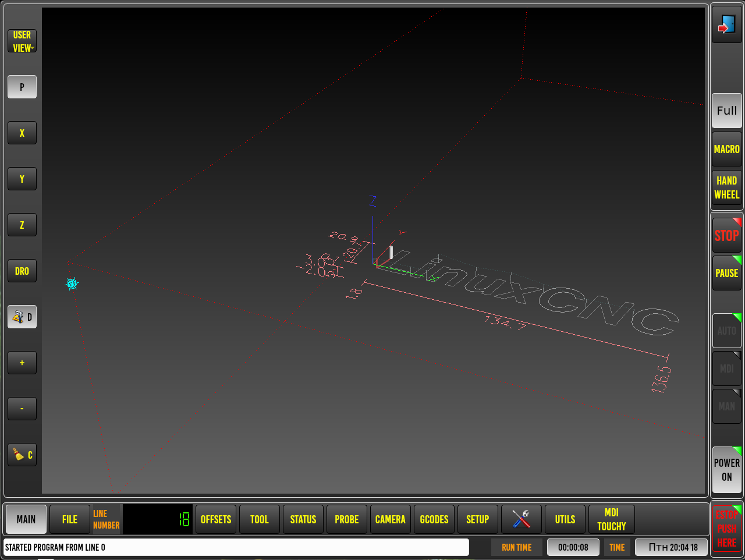This screenshot has height=560, width=745.
Task: Open the USER VIEW dropdown
Action: point(22,41)
